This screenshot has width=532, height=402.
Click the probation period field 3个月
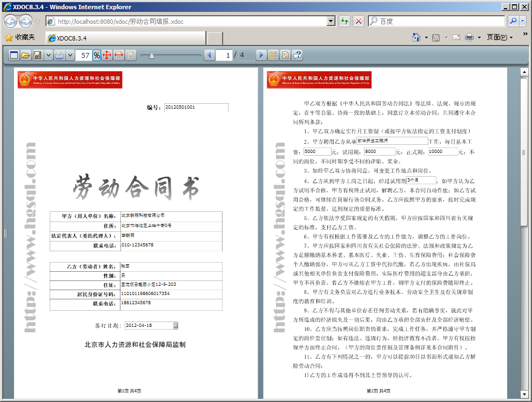[421, 180]
